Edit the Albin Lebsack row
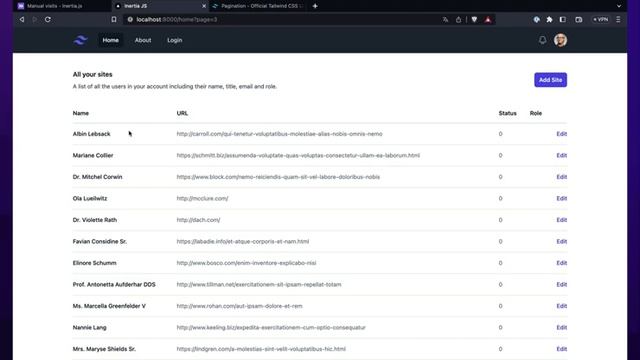The height and width of the screenshot is (360, 640). 562,134
